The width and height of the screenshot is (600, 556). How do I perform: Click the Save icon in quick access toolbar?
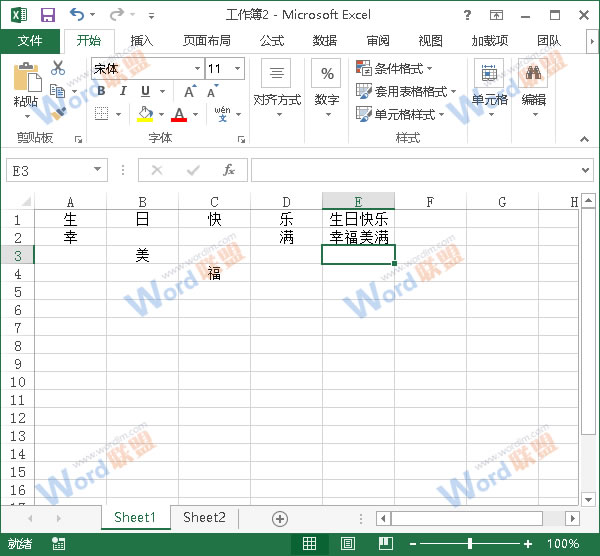(48, 15)
